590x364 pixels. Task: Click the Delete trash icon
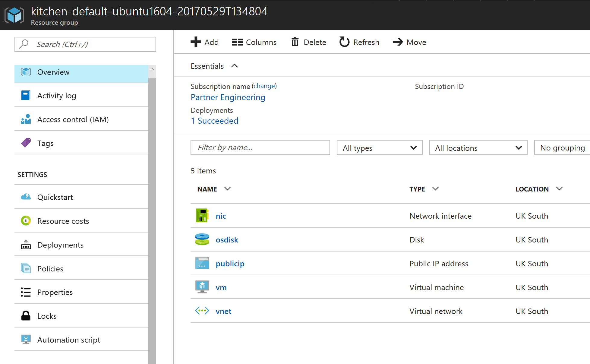(295, 42)
